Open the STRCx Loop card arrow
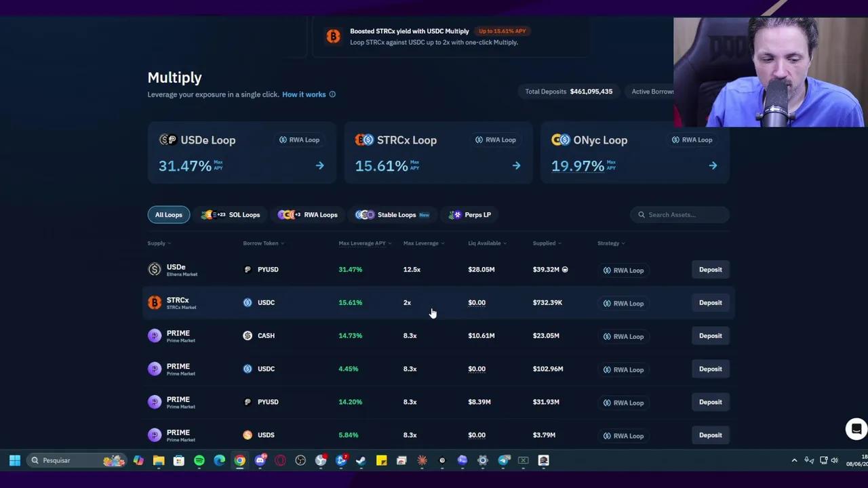This screenshot has height=488, width=868. point(516,165)
